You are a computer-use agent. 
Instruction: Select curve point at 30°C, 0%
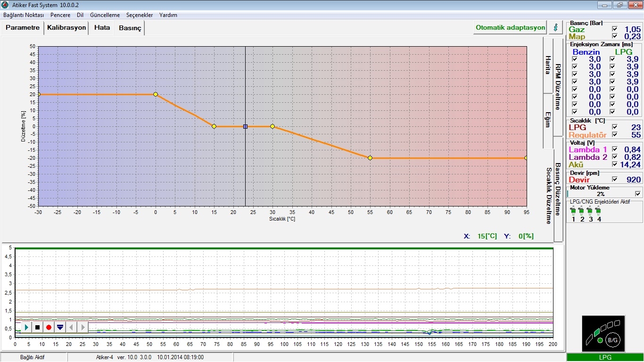tap(272, 126)
